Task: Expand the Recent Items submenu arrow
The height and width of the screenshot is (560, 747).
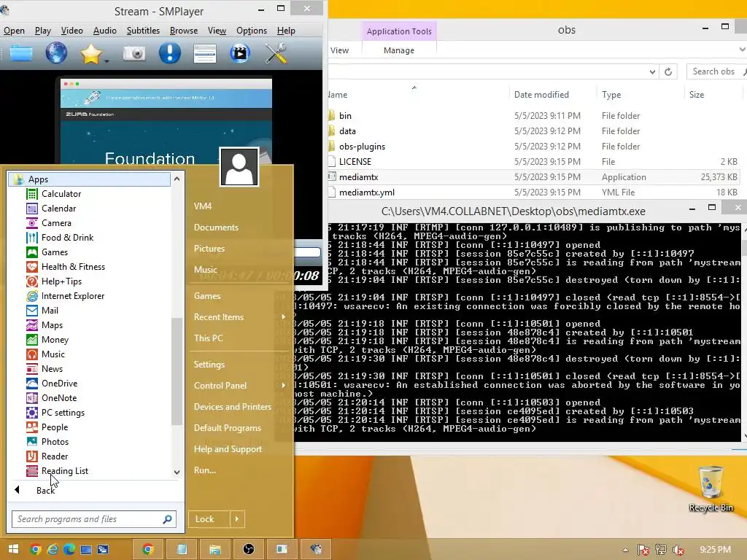Action: pyautogui.click(x=284, y=317)
